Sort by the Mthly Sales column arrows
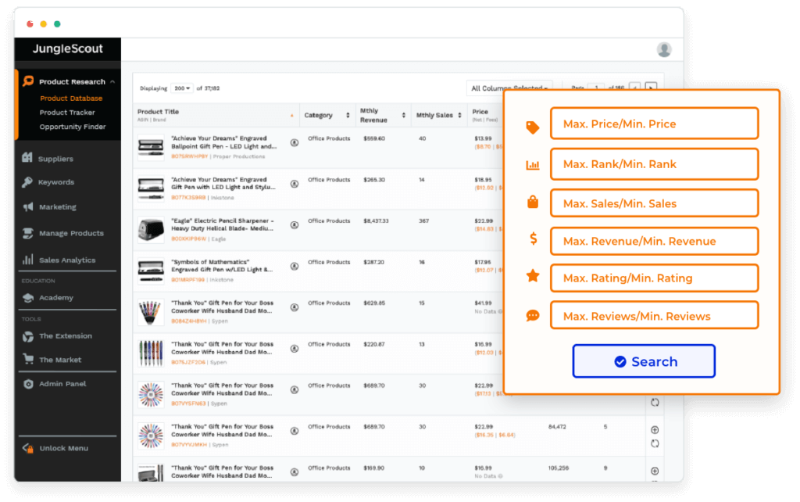 click(x=460, y=115)
